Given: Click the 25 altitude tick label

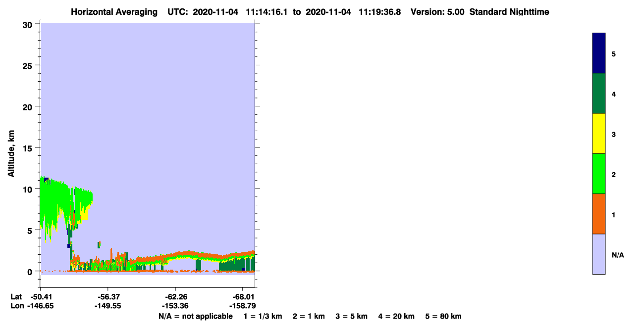Looking at the screenshot, I should [29, 66].
